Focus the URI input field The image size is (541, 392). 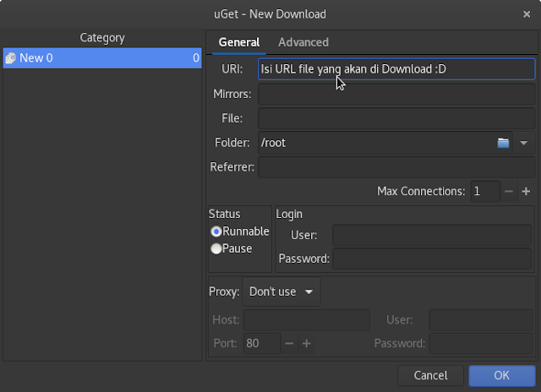tap(396, 69)
